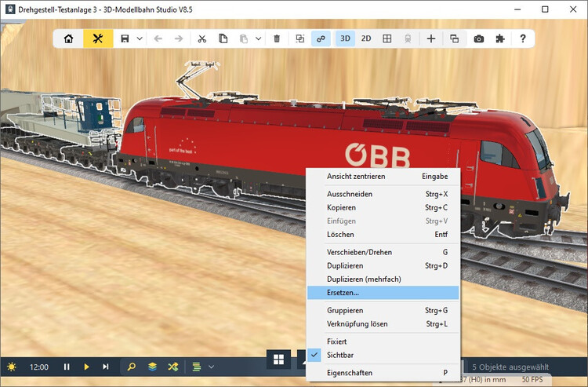Redo with the right arrow icon
The height and width of the screenshot is (387, 588).
pyautogui.click(x=179, y=38)
